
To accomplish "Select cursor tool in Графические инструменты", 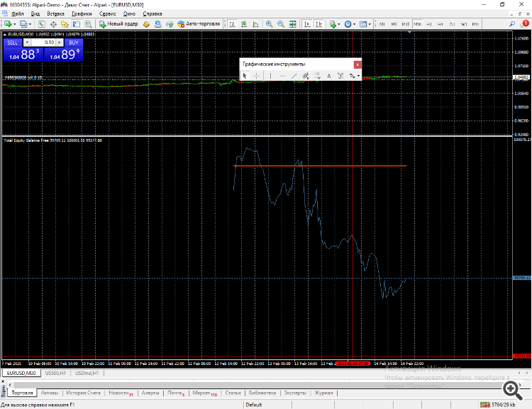I will (x=245, y=76).
